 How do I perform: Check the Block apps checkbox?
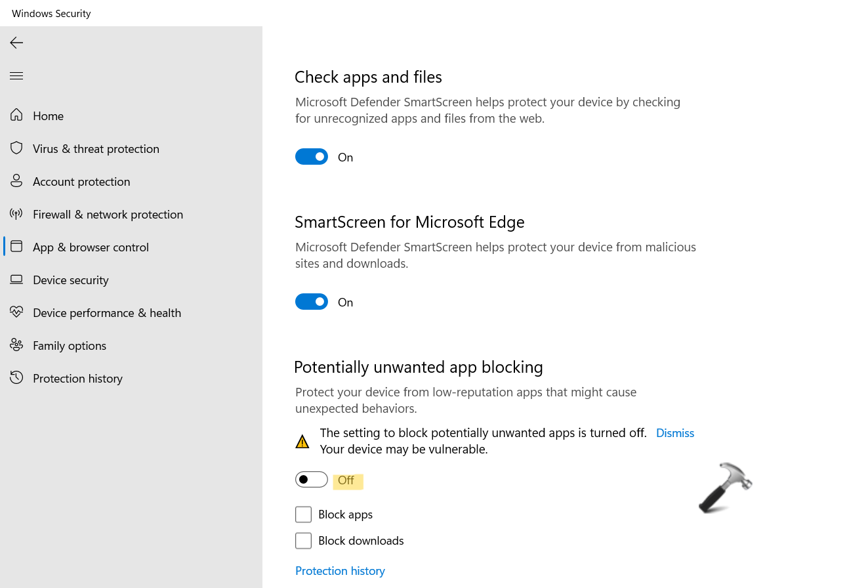pos(303,514)
